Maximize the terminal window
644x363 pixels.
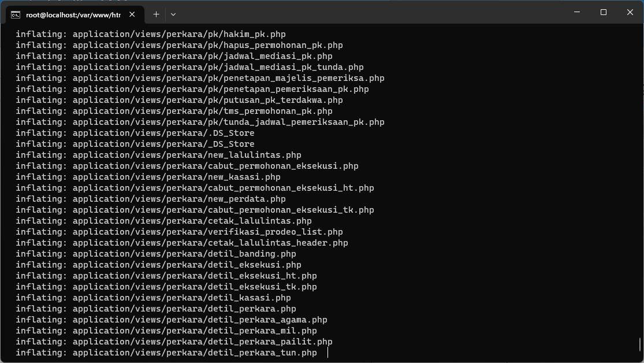(x=604, y=12)
